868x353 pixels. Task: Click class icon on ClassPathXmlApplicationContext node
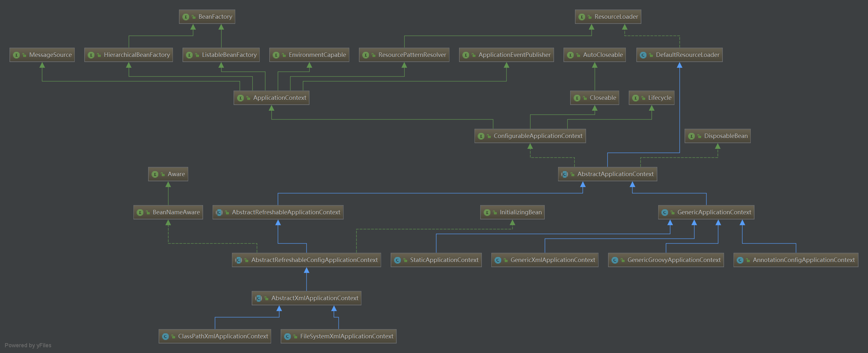pyautogui.click(x=165, y=336)
